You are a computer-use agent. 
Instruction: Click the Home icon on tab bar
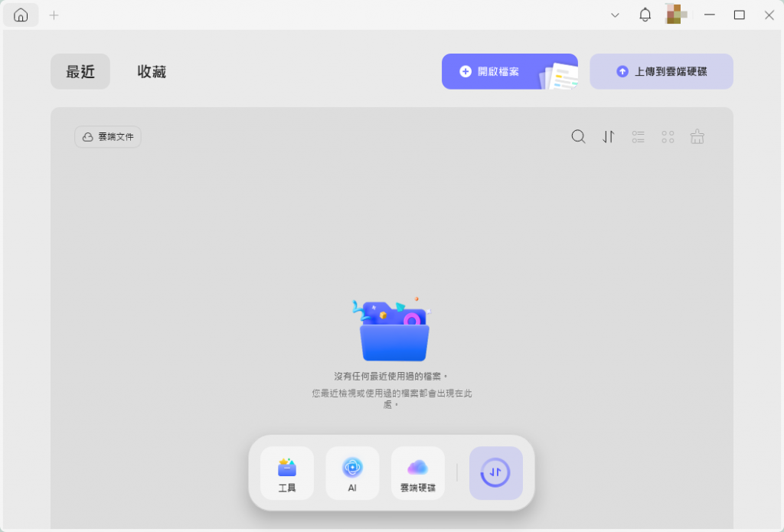point(20,15)
